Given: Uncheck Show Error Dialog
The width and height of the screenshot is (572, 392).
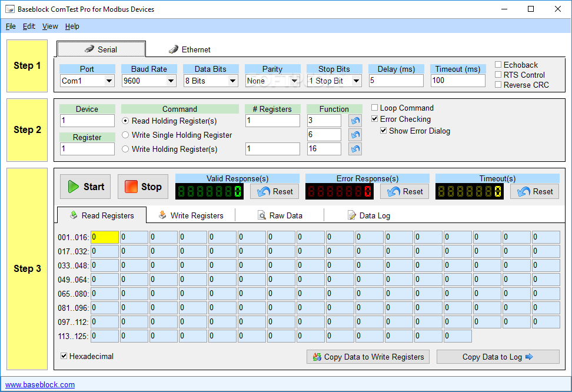Looking at the screenshot, I should 383,130.
